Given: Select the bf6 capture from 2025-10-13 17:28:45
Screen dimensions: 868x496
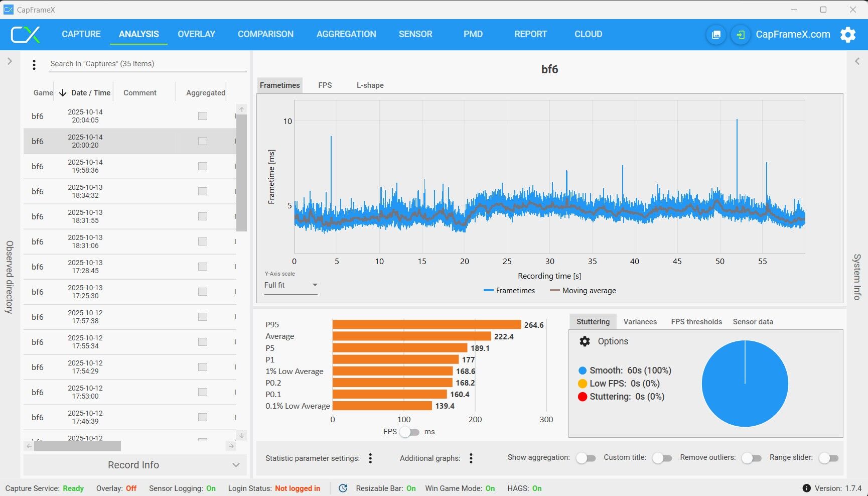Looking at the screenshot, I should pos(129,267).
